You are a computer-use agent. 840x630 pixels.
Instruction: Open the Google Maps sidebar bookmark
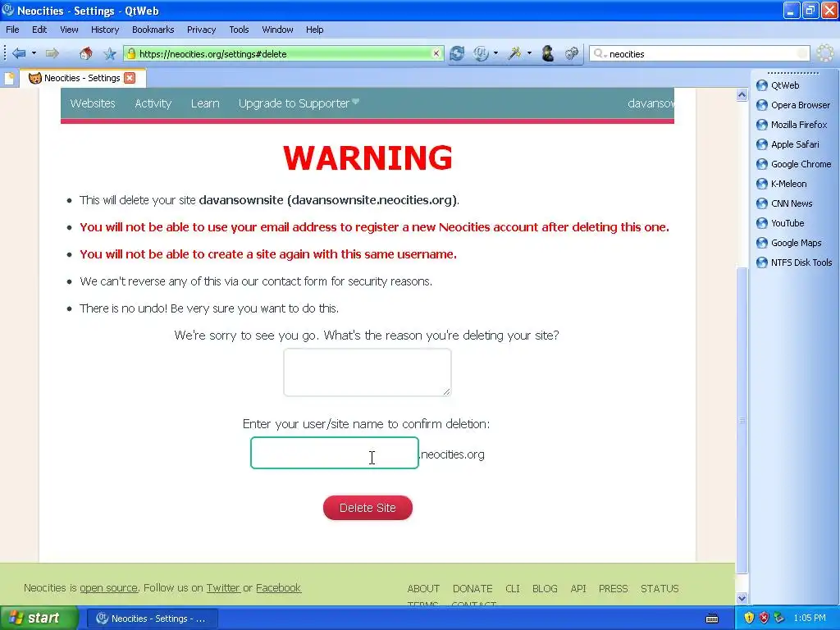tap(788, 243)
